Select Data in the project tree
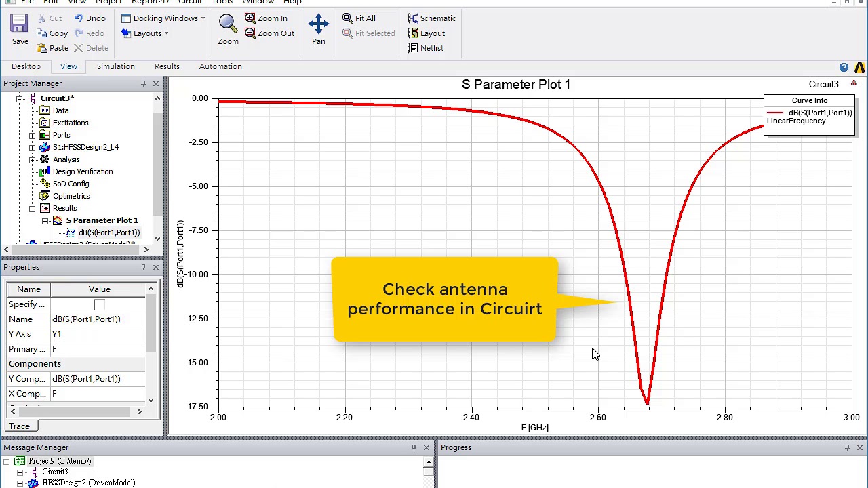The image size is (868, 488). click(x=60, y=110)
